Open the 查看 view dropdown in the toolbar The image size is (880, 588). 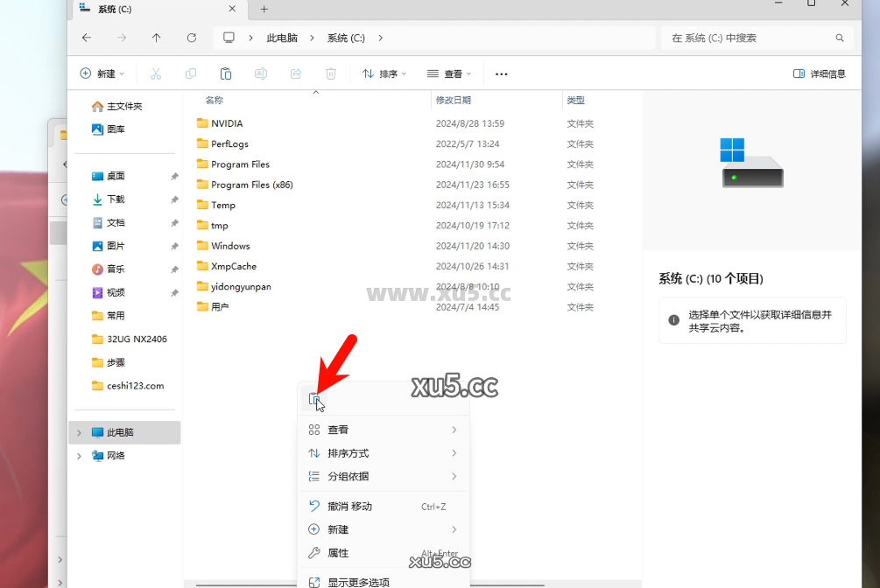coord(448,73)
